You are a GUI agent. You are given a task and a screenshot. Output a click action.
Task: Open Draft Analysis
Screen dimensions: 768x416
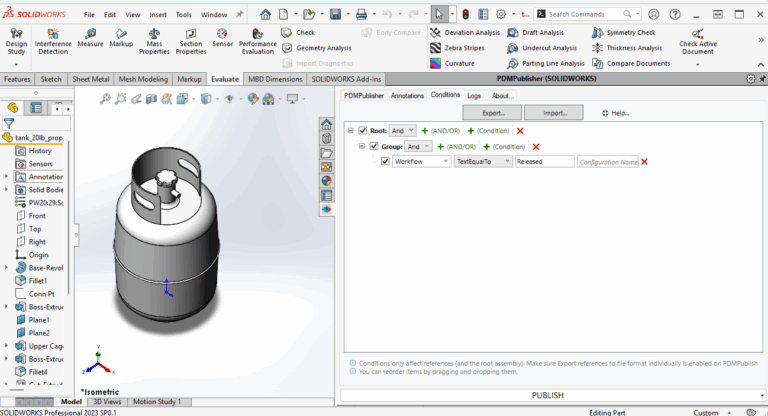pos(535,32)
